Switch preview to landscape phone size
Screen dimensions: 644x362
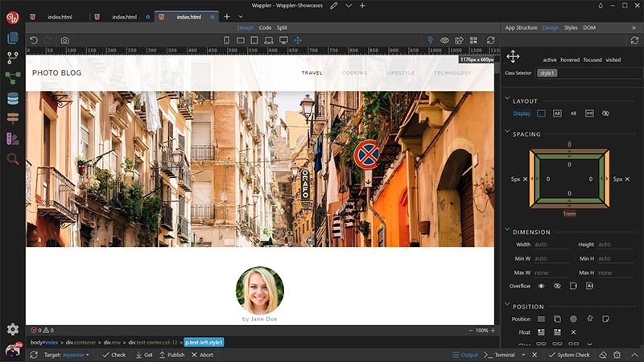(x=241, y=40)
